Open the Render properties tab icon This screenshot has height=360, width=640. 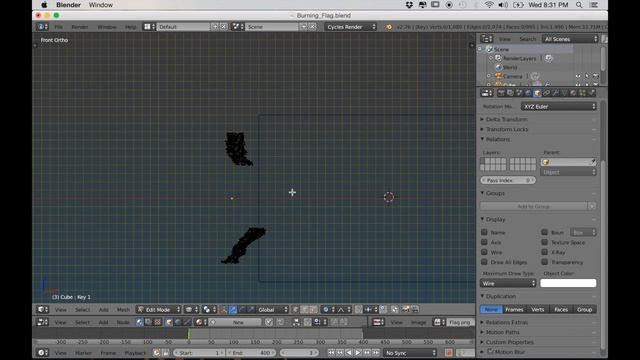click(x=501, y=93)
